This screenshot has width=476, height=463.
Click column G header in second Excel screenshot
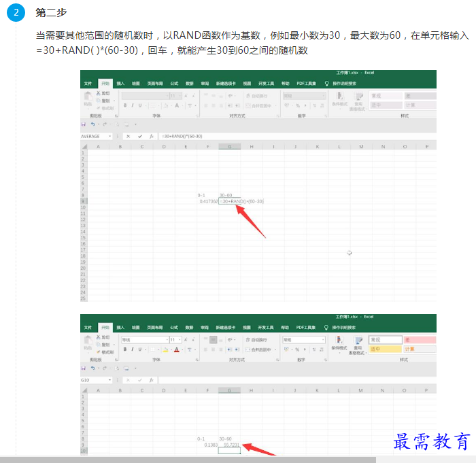click(x=229, y=390)
